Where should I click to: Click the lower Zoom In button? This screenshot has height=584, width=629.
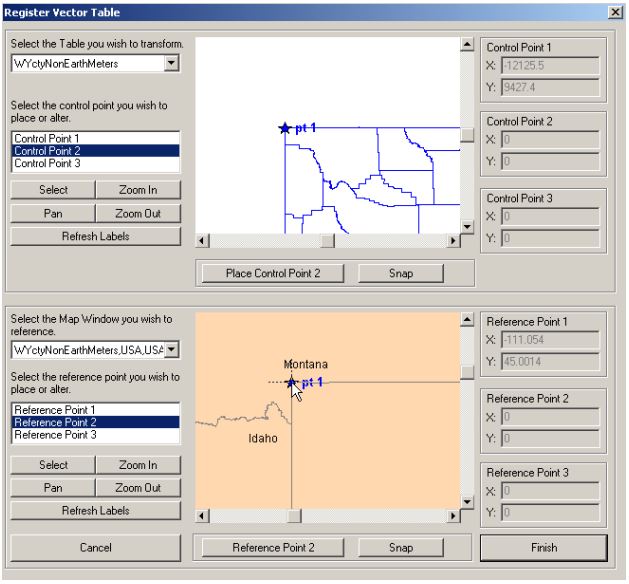click(138, 465)
